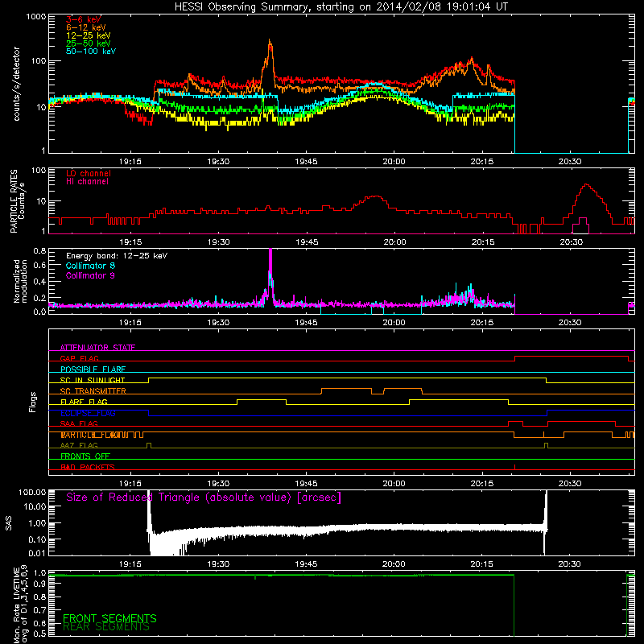Pick the green 25-50 keV legend entry
Screen dimensions: 644x644
(x=89, y=43)
